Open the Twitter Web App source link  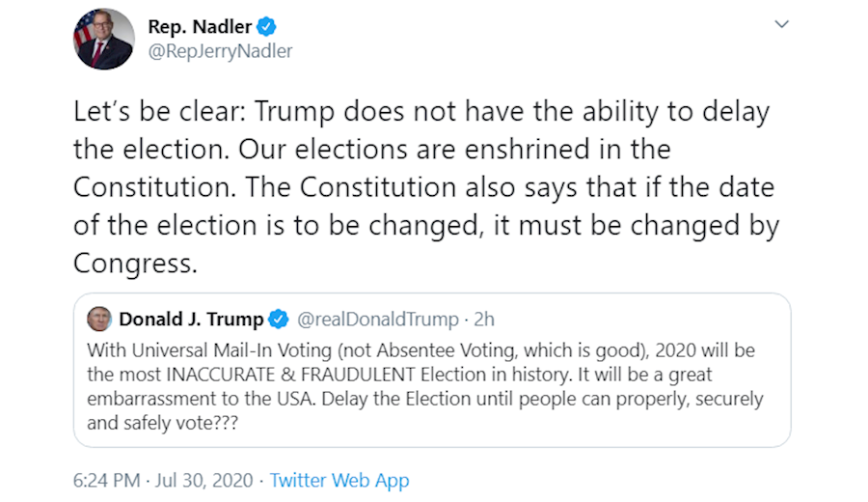[x=339, y=480]
